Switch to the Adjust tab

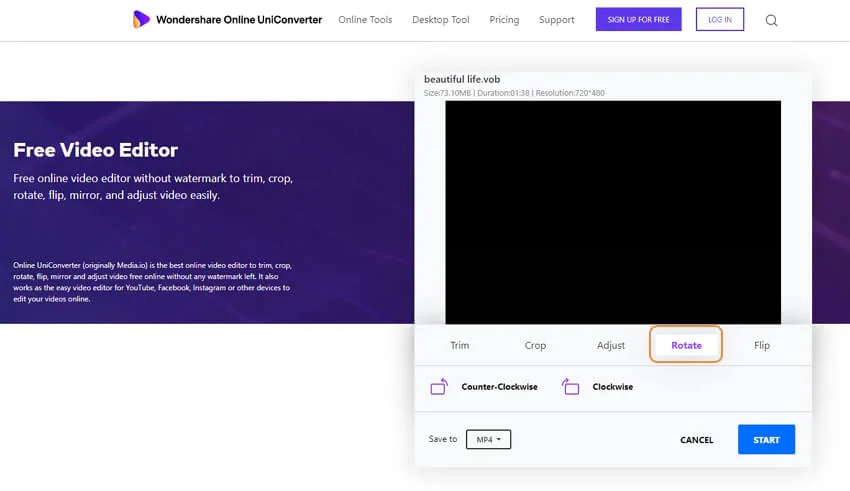tap(611, 345)
